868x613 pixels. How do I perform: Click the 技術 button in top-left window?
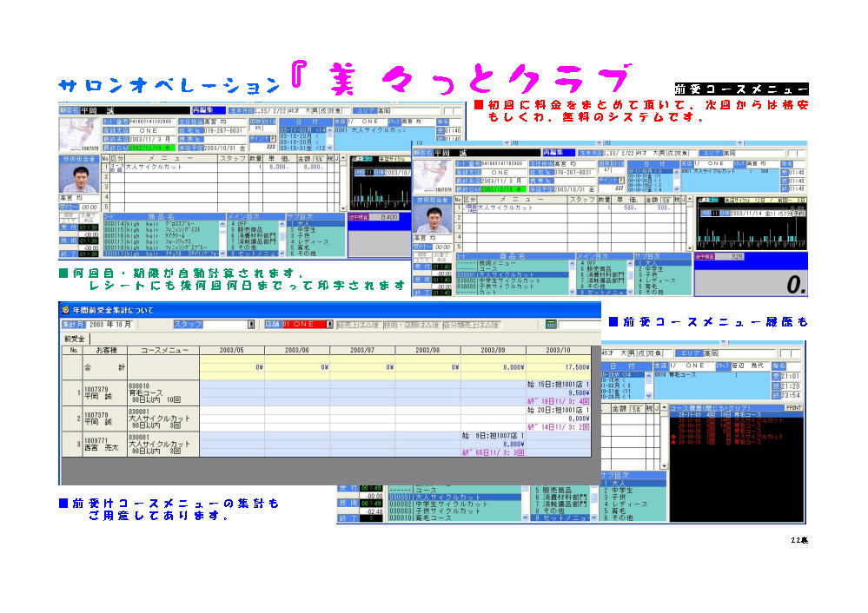pyautogui.click(x=69, y=241)
